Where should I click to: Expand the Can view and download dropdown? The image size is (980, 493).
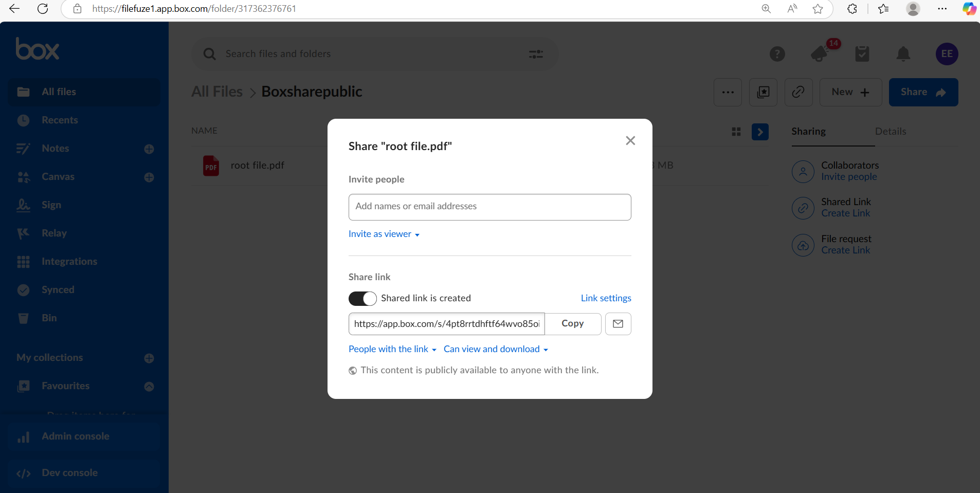tap(496, 349)
